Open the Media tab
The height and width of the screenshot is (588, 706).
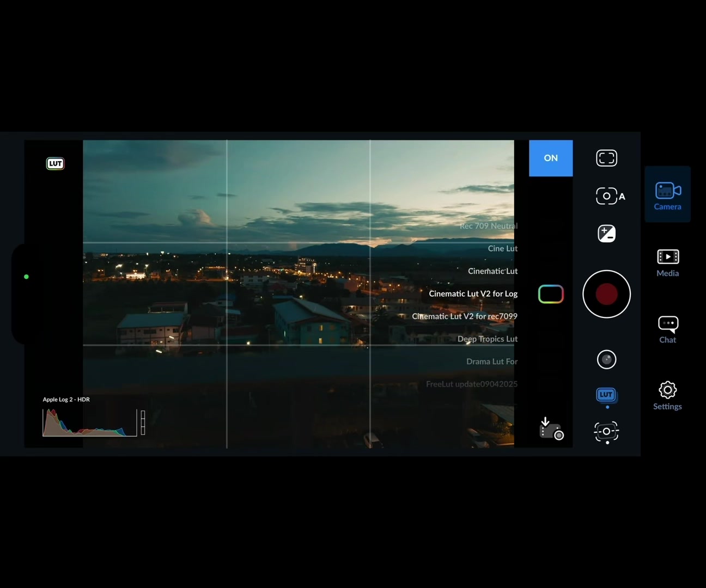pyautogui.click(x=667, y=262)
